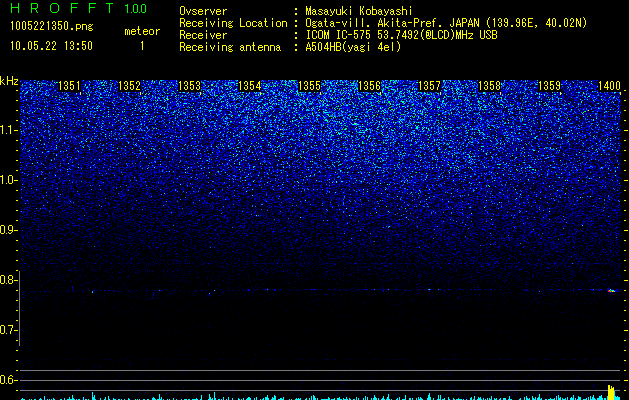Click the 1351 time marker
Screen dimensions: 629x400
(x=69, y=86)
